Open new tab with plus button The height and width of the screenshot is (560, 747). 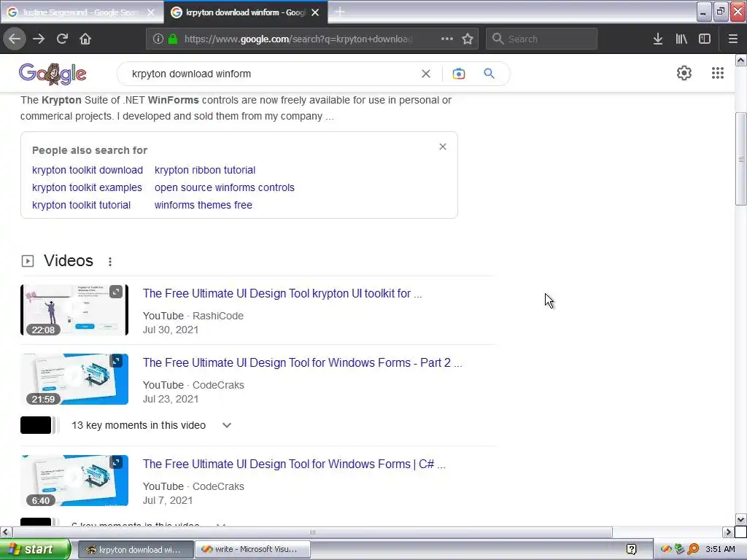(340, 12)
